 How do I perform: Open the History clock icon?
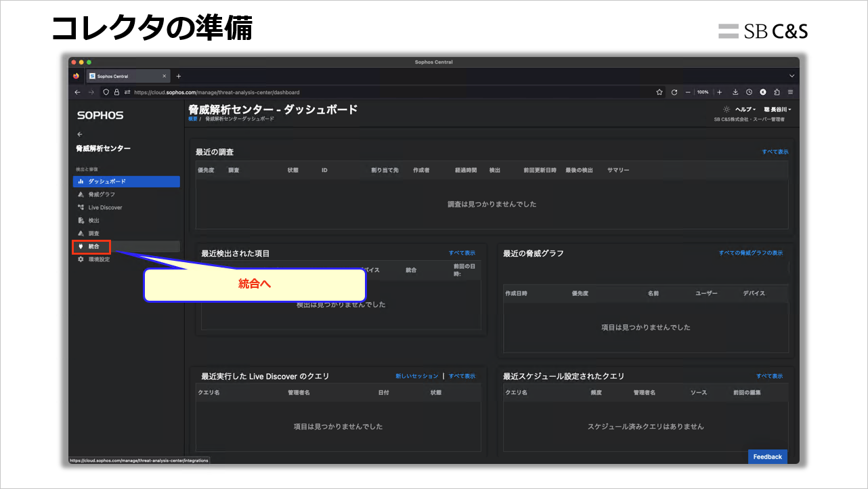pos(750,92)
